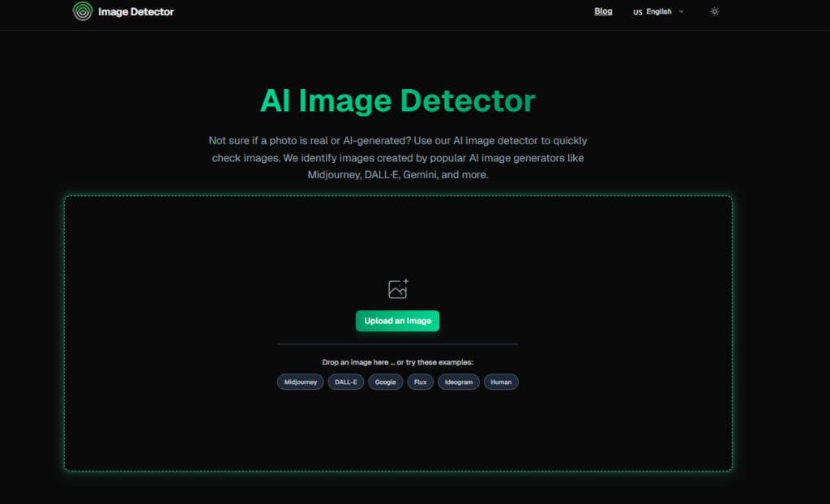Click the concentric circles Image Detector logo
This screenshot has width=830, height=504.
click(x=82, y=11)
